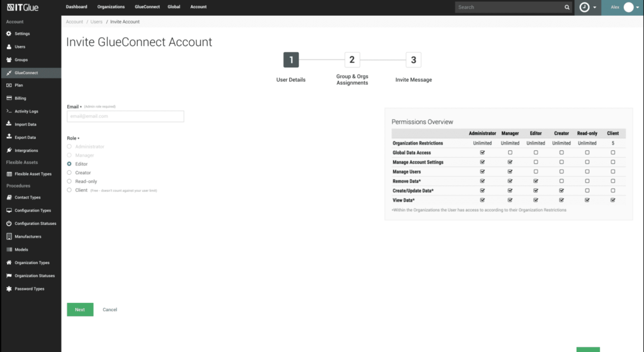
Task: Expand the clock history dropdown
Action: click(587, 7)
